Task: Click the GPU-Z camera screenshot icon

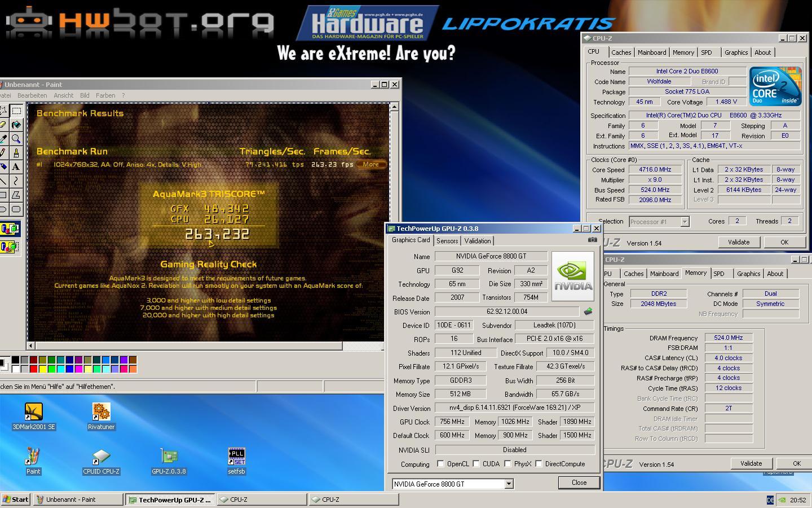Action: (x=592, y=240)
